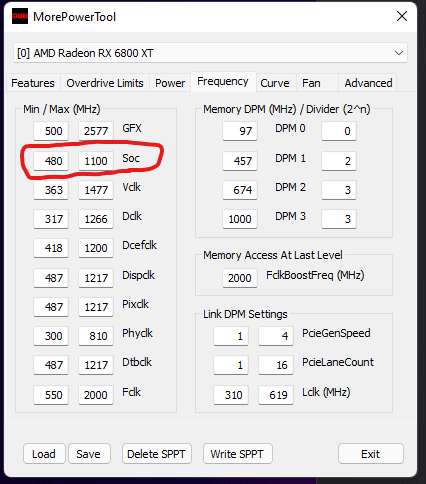Screen dimensions: 426x484
Task: Switch to the Features tab
Action: coord(33,83)
